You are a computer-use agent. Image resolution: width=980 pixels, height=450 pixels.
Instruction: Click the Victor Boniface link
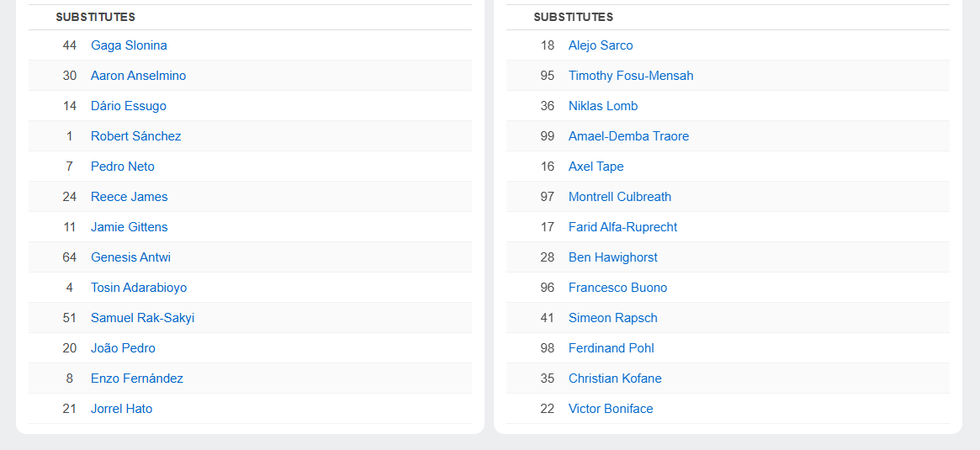611,409
